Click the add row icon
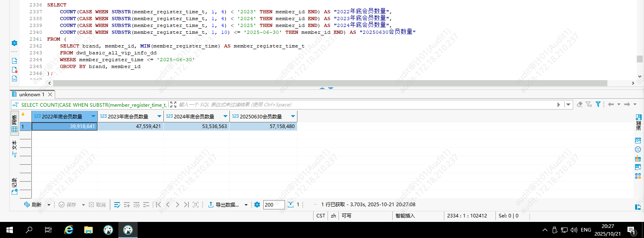The image size is (644, 238). point(127,205)
